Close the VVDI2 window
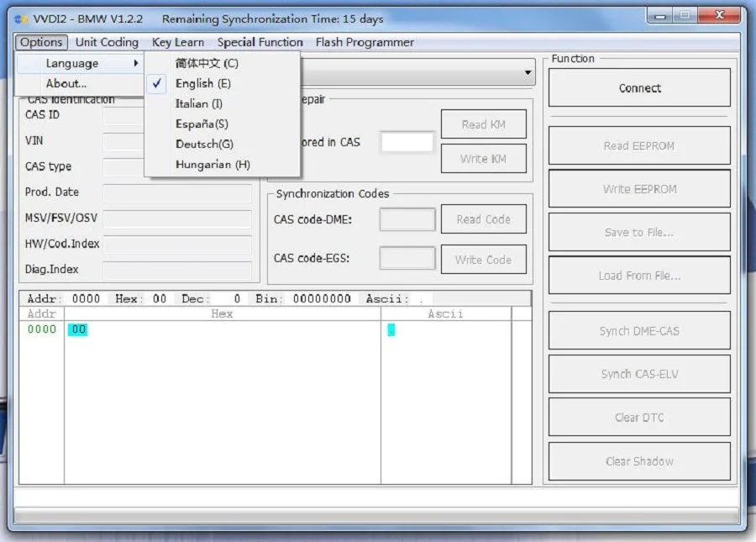The height and width of the screenshot is (542, 756). pos(719,15)
